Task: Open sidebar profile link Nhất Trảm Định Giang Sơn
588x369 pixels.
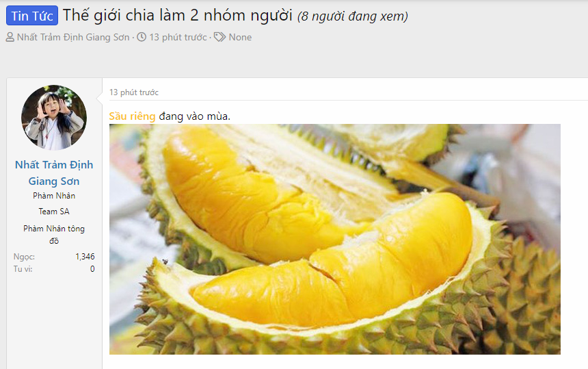Action: tap(54, 173)
